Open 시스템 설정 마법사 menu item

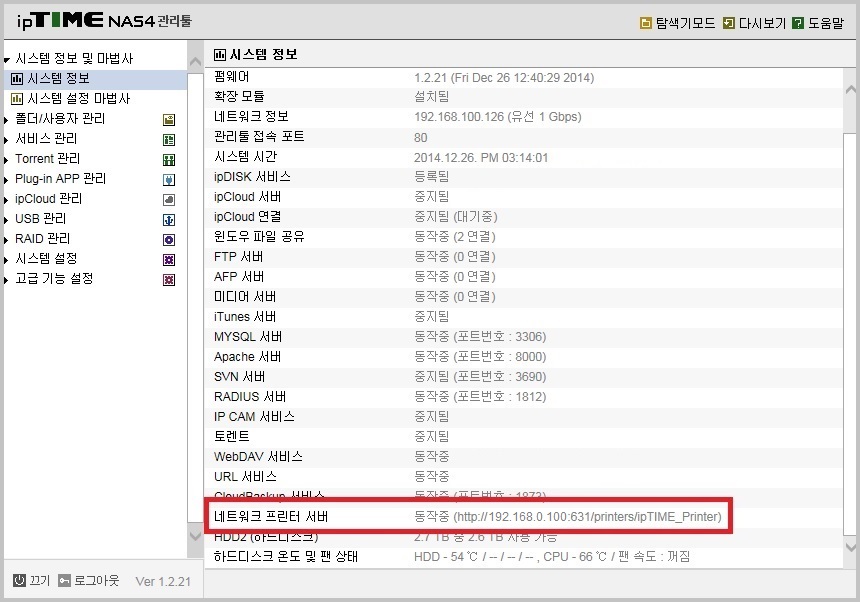78,99
